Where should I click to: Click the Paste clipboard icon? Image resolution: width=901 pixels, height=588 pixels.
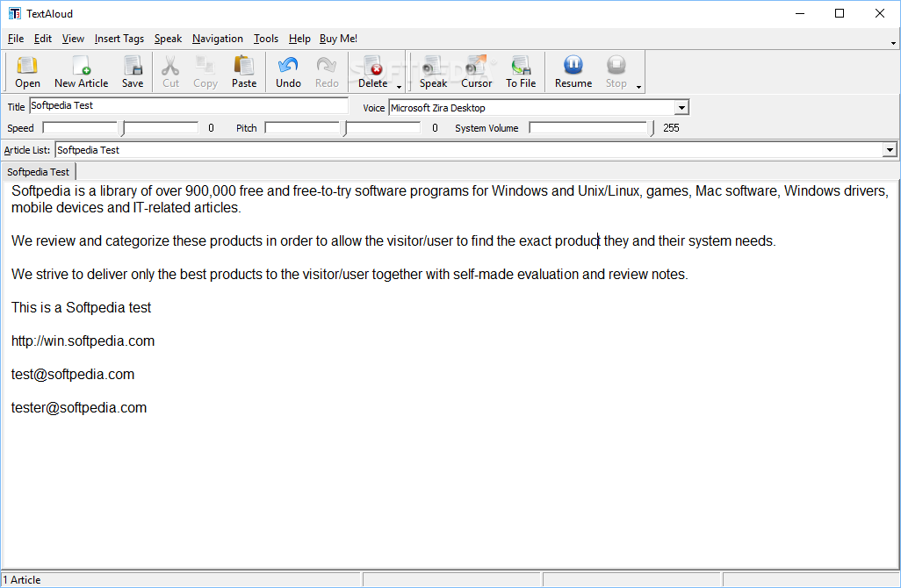pyautogui.click(x=244, y=72)
